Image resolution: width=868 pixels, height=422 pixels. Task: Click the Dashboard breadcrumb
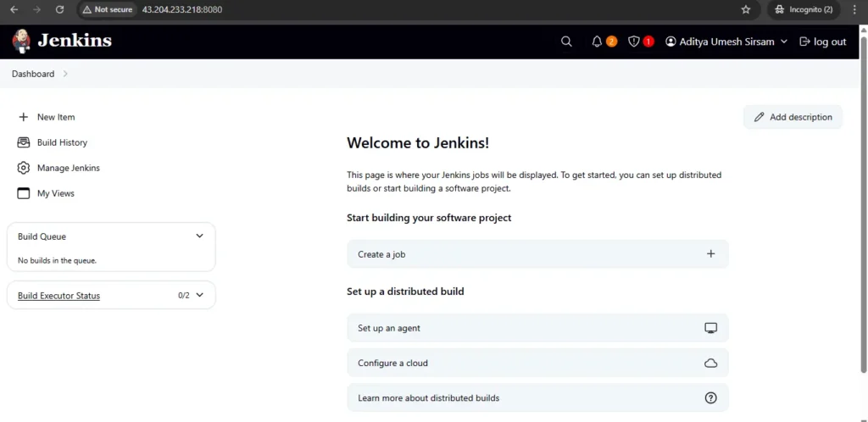[33, 74]
